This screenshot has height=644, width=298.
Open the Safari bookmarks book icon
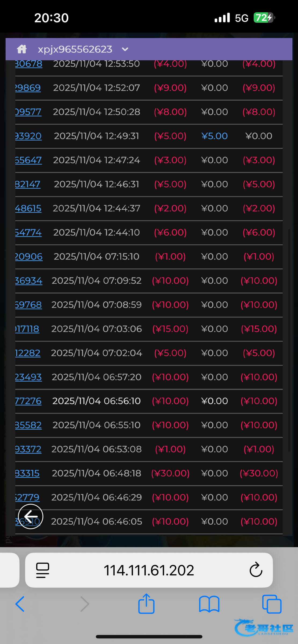click(209, 604)
